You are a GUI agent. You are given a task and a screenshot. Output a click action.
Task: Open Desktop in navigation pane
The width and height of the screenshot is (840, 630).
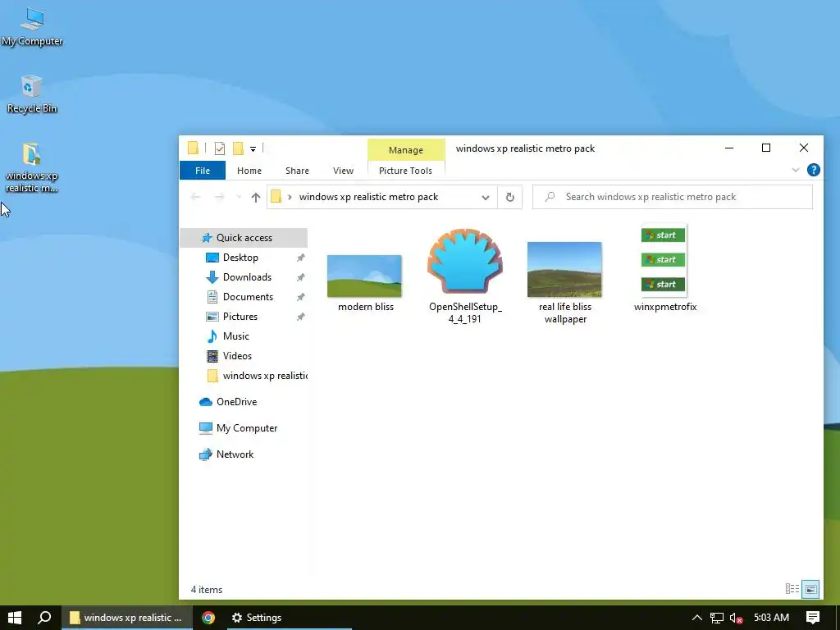(x=240, y=258)
